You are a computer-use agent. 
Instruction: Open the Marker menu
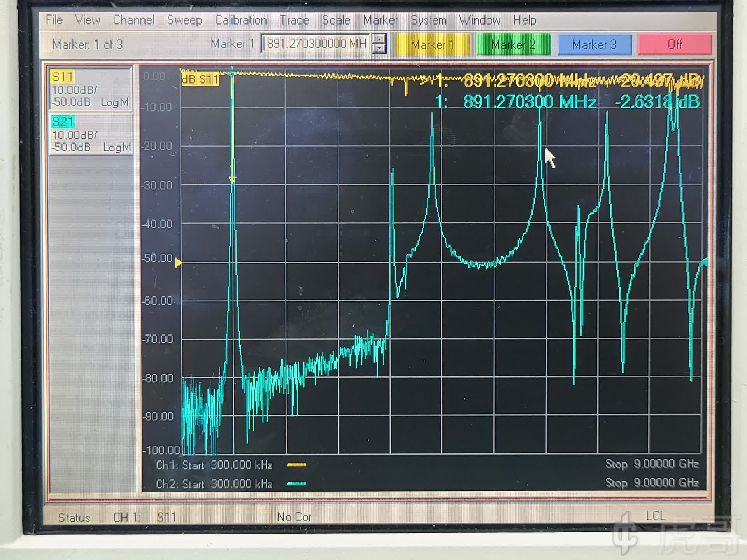point(380,20)
